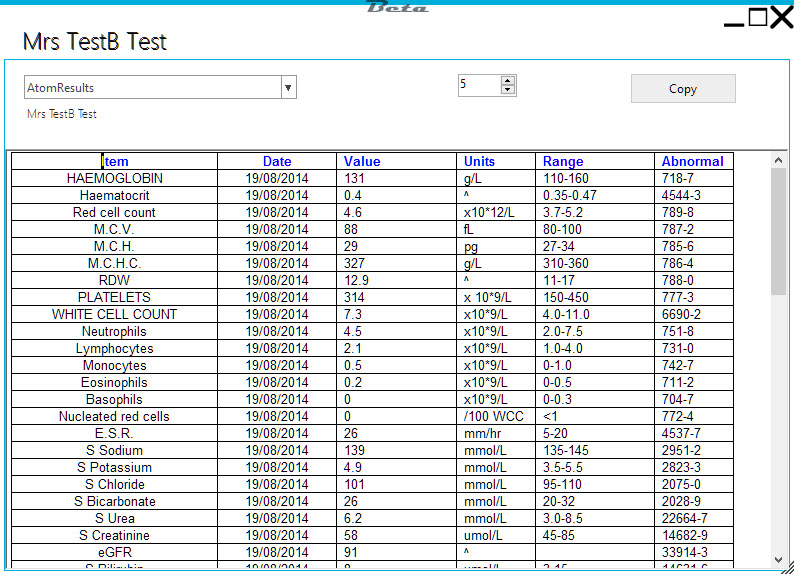Viewport: 794px width, 575px height.
Task: Select the PLATELETS item cell
Action: point(114,297)
